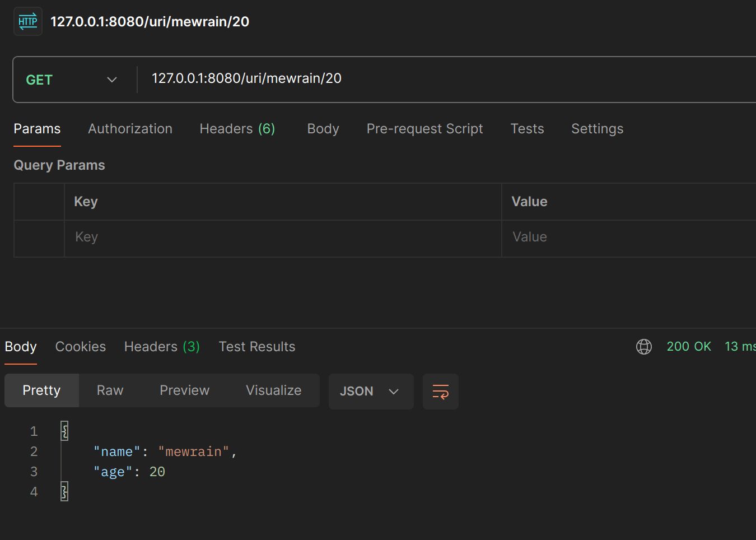Choose the Visualize response view
756x540 pixels.
pos(273,390)
